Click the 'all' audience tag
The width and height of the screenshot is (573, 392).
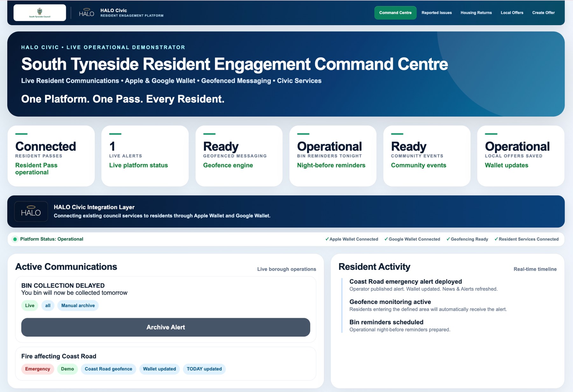coord(48,305)
